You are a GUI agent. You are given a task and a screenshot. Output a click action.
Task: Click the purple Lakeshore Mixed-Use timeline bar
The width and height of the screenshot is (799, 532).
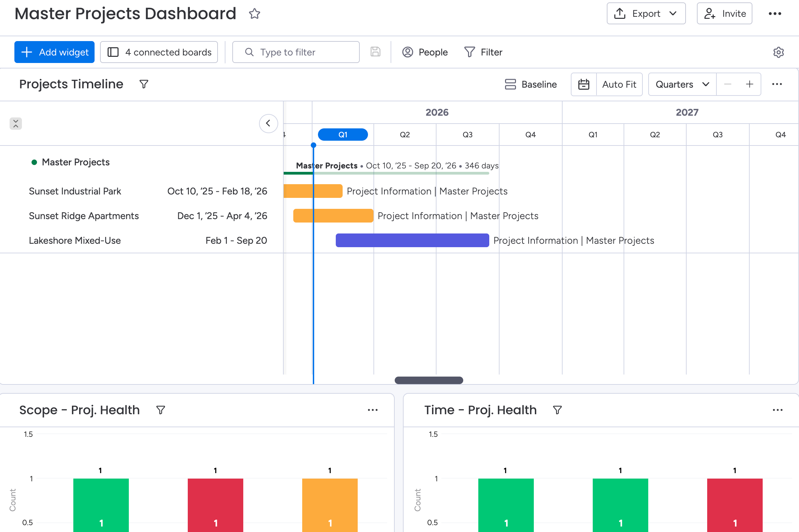(x=412, y=240)
